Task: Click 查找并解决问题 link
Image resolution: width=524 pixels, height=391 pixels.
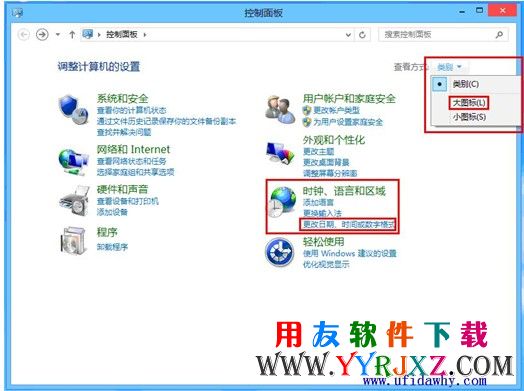Action: [x=124, y=132]
